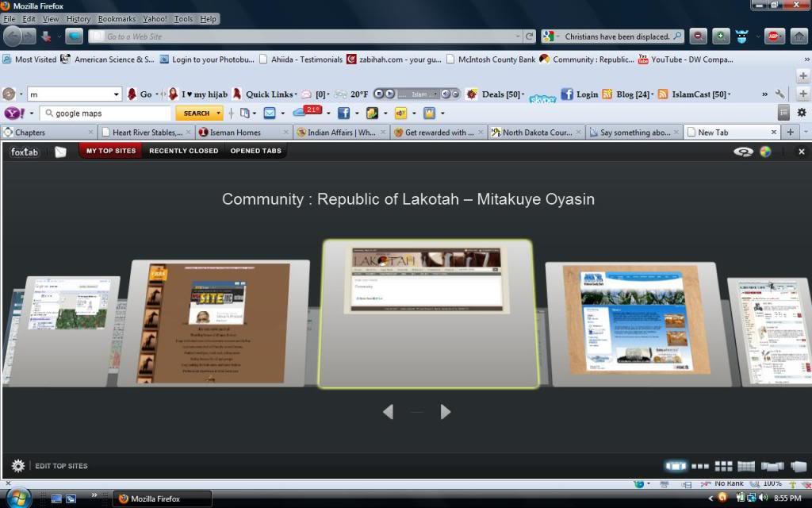Click the volume icon in system tray
This screenshot has width=812, height=508.
763,498
